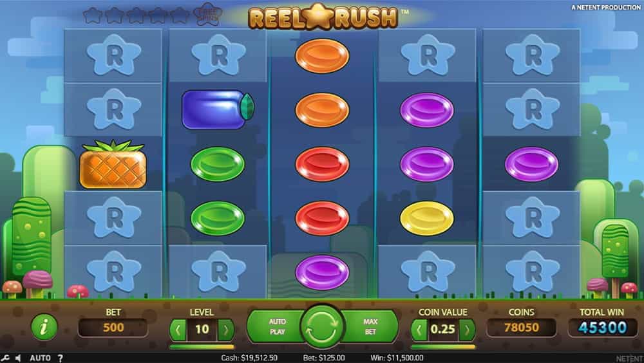The width and height of the screenshot is (644, 363).
Task: Mute sound using the speaker icon
Action: click(17, 358)
